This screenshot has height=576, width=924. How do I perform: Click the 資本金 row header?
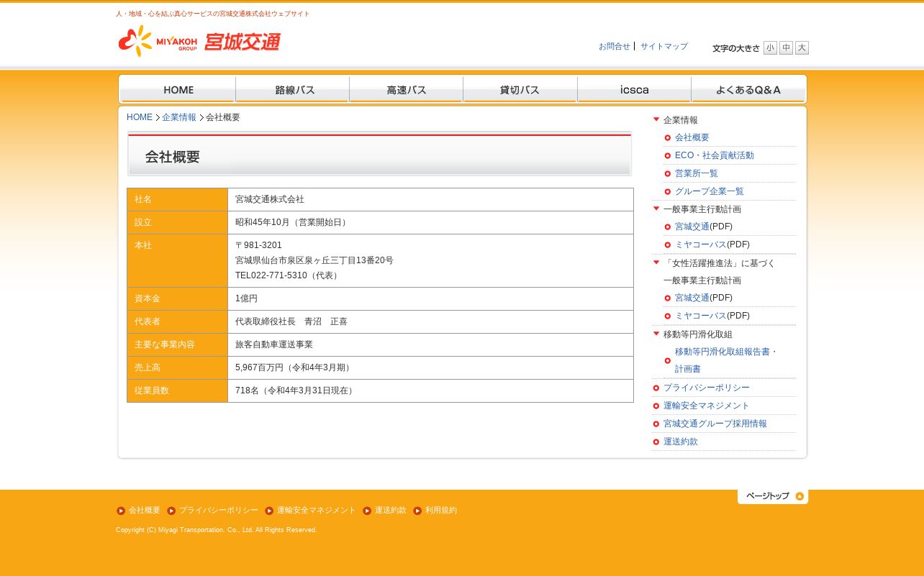177,298
